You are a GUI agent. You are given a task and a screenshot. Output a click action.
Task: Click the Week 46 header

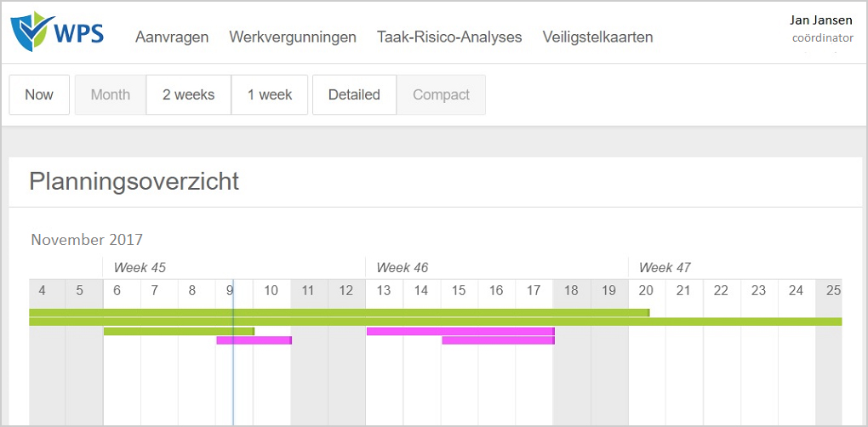pos(403,268)
